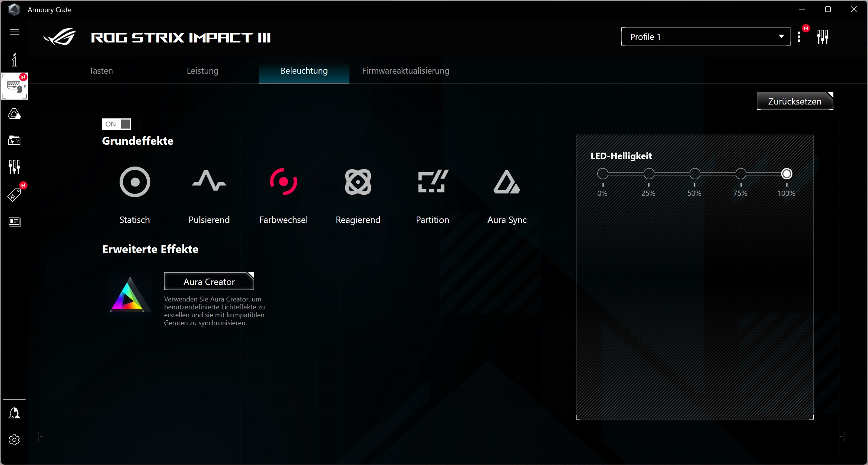The image size is (868, 465).
Task: Open the three-dot options menu
Action: click(800, 36)
